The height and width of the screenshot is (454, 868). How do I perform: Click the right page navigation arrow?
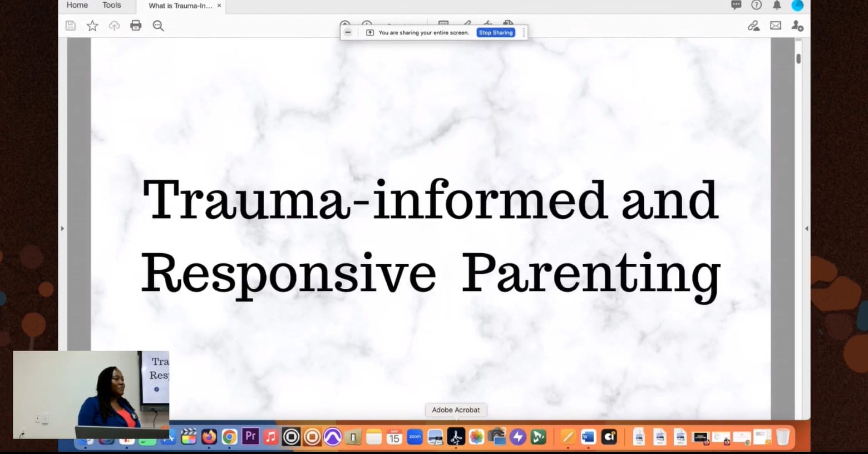tap(806, 228)
